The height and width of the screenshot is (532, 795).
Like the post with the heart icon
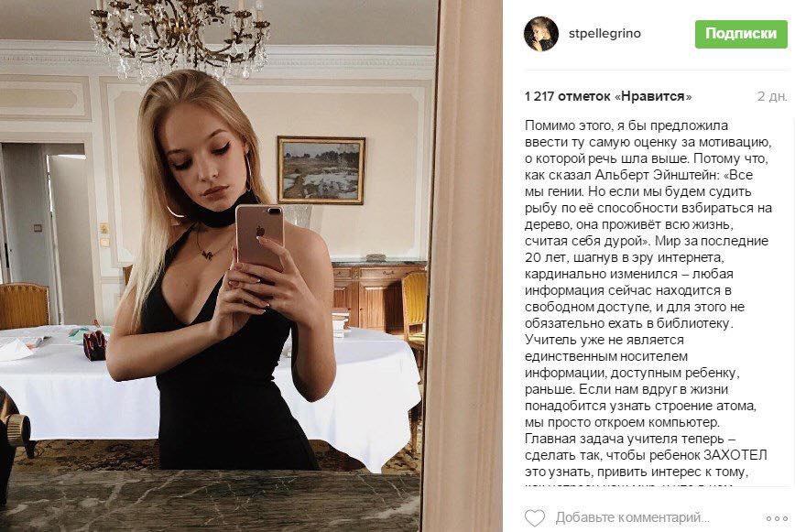pos(534,518)
